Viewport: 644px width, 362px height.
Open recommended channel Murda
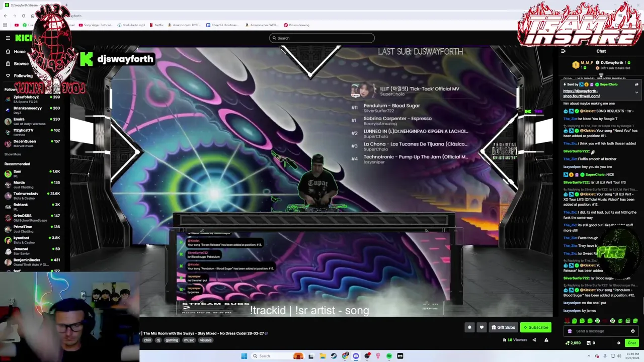32,185
